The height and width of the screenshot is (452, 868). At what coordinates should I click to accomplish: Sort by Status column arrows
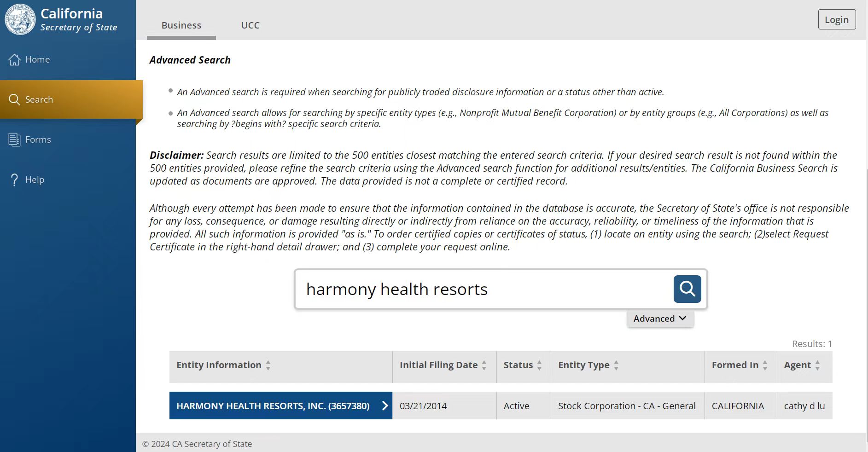click(539, 365)
